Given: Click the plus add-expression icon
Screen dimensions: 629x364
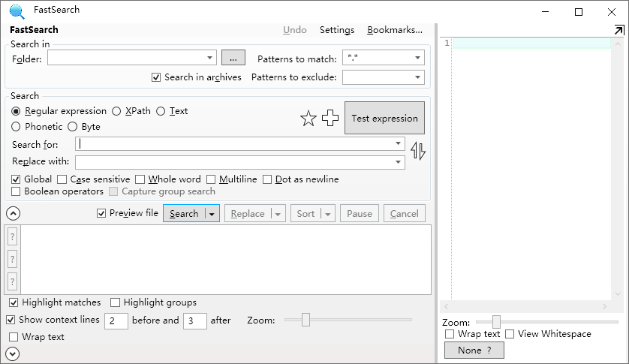Looking at the screenshot, I should pyautogui.click(x=330, y=119).
